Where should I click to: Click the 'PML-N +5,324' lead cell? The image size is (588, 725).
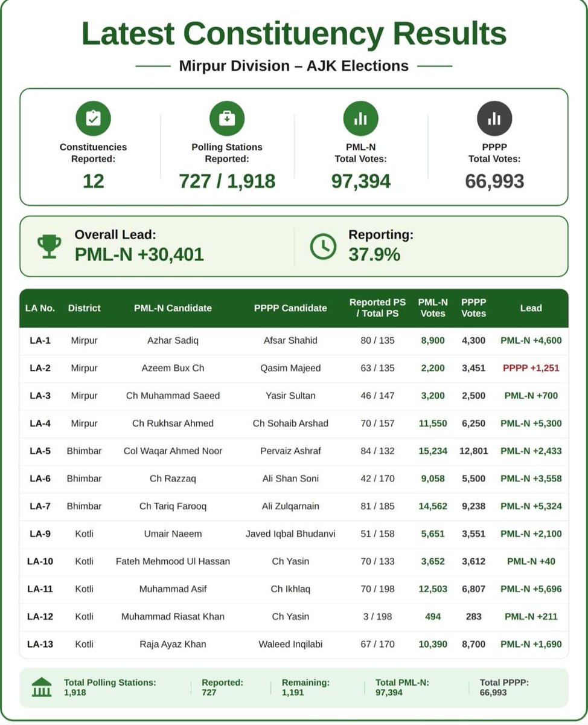(x=531, y=506)
